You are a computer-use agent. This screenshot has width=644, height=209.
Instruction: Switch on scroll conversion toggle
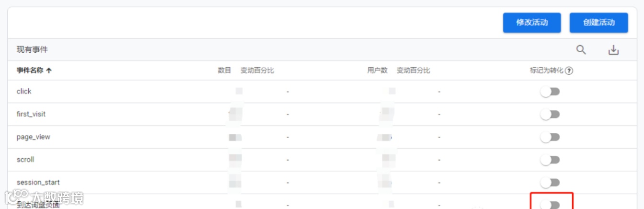[x=550, y=160]
